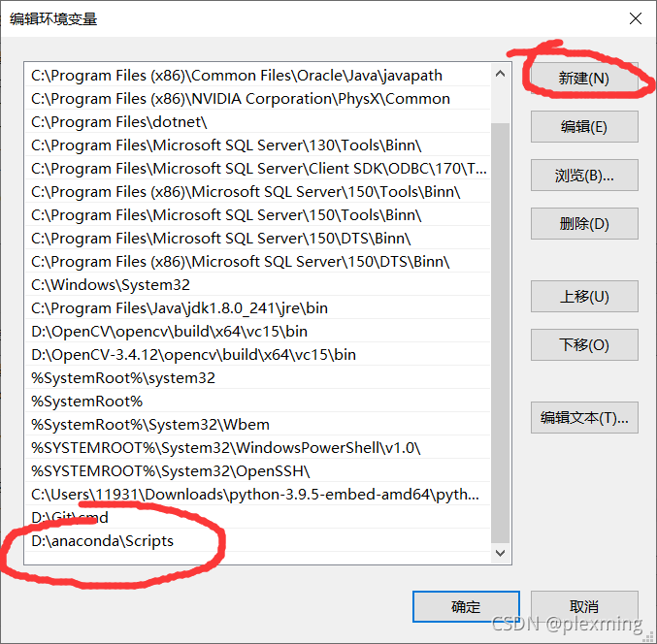
Task: Close the 编辑环境变量 dialog
Action: tap(636, 18)
